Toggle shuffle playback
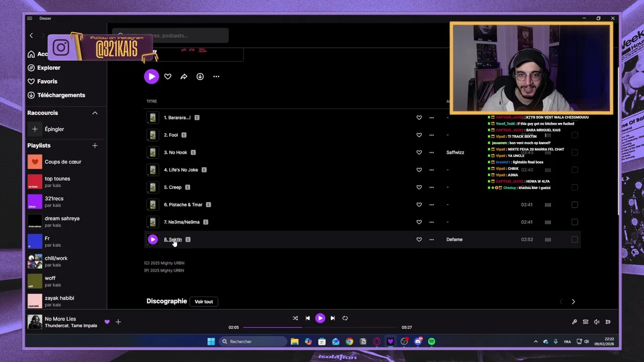Screen dimensions: 644x362 click(x=295, y=318)
